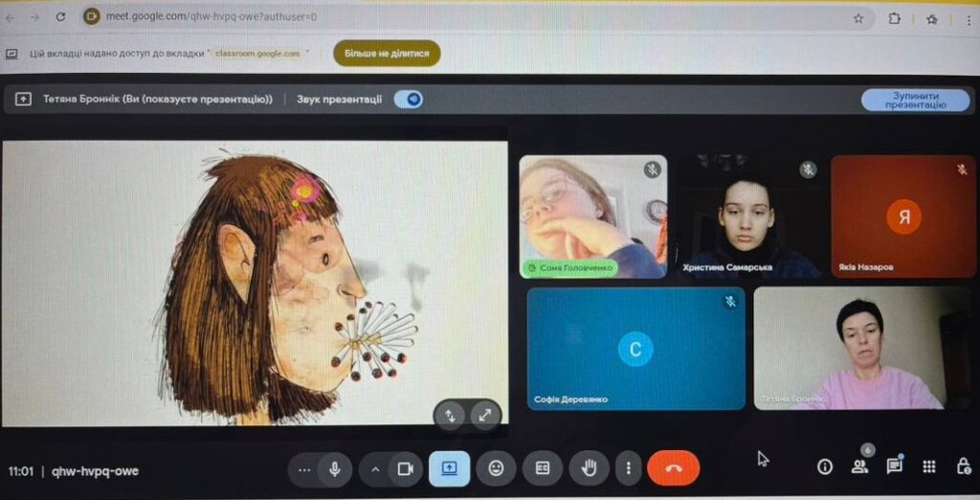Viewport: 980px width, 500px height.
Task: Expand the shared presentation to fullscreen
Action: pyautogui.click(x=485, y=415)
